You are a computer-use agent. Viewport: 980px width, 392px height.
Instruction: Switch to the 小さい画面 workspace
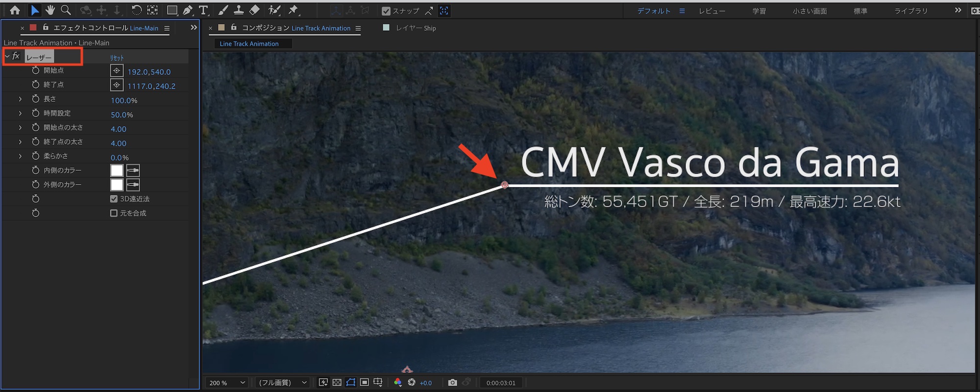click(810, 11)
